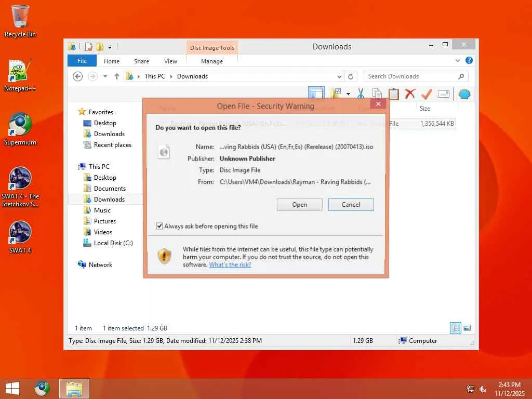Image resolution: width=532 pixels, height=399 pixels.
Task: Select Desktop under This PC
Action: 105,178
